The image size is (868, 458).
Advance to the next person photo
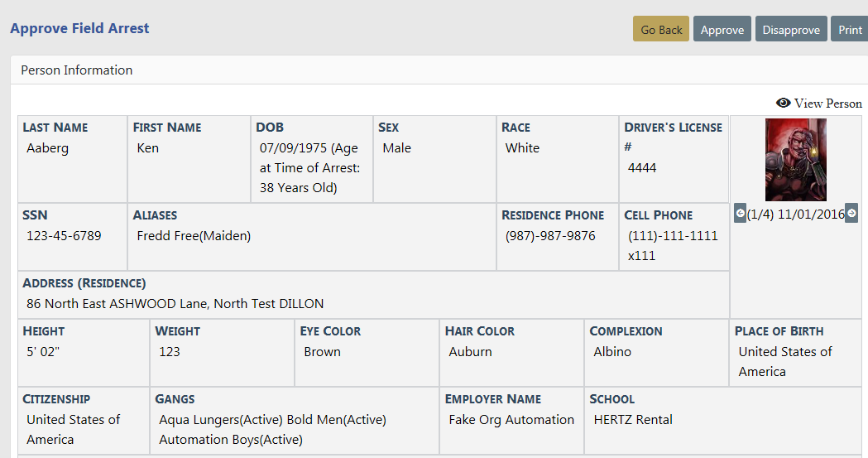point(851,213)
